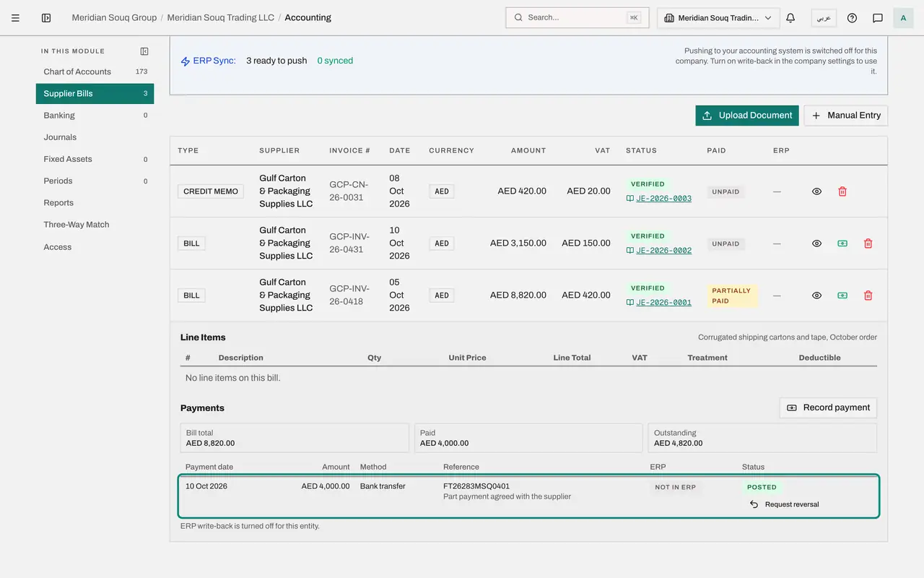Open the hamburger main menu

coord(15,18)
